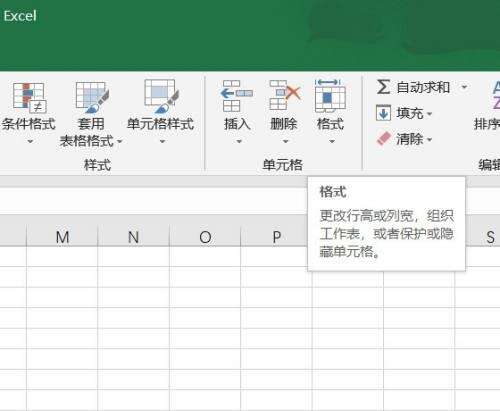Click the 单元格 group label

(x=283, y=165)
